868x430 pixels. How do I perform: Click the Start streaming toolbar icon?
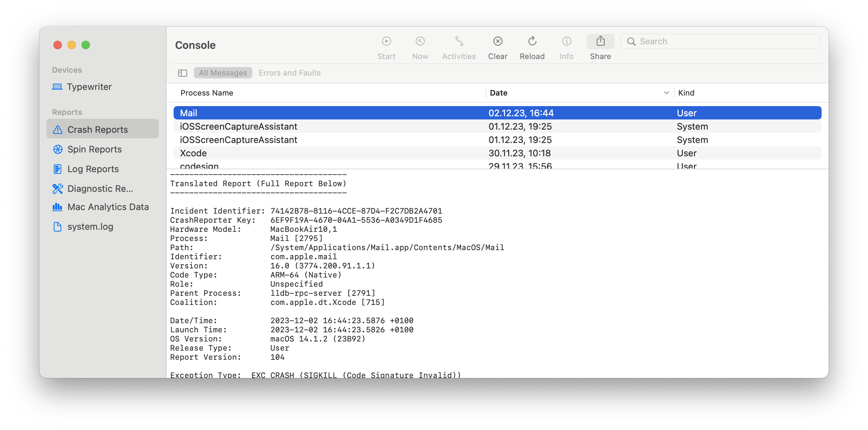(x=386, y=41)
